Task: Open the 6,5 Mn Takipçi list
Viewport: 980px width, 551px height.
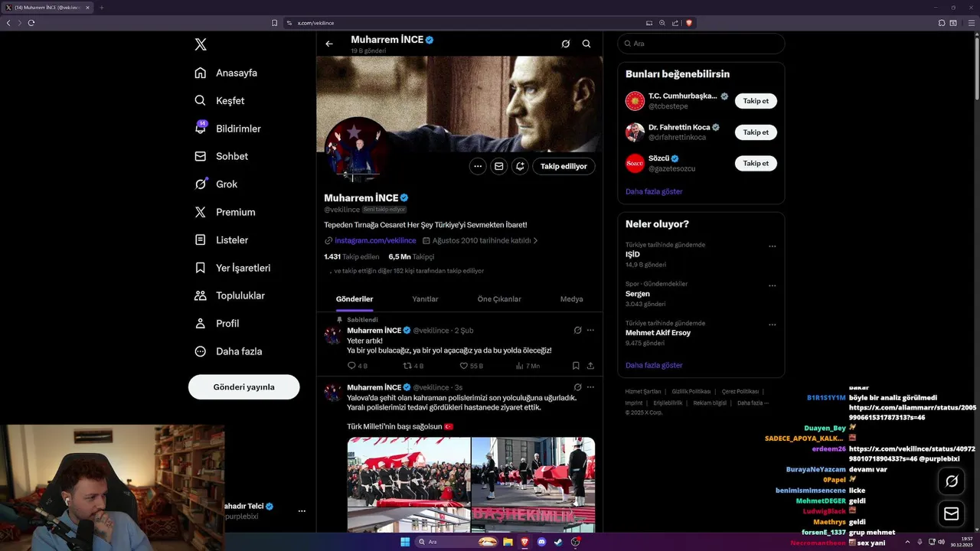Action: 411,257
